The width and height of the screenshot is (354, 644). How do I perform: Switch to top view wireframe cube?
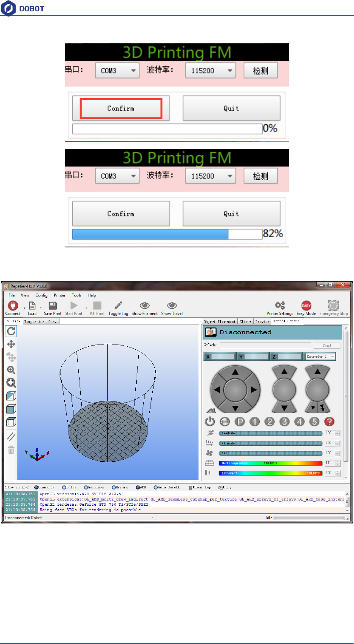click(x=11, y=422)
